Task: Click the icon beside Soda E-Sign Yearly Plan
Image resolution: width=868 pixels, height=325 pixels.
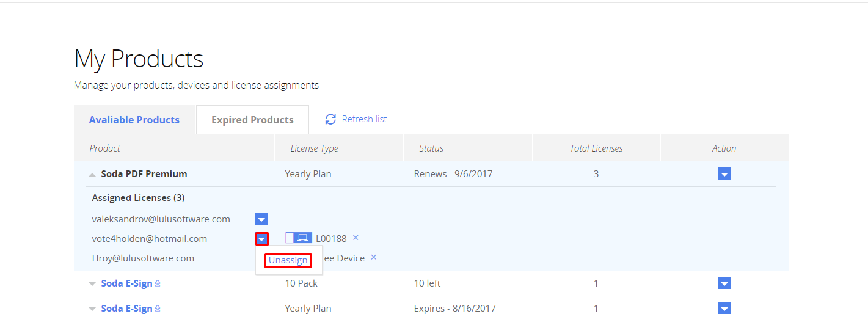Action: click(158, 309)
